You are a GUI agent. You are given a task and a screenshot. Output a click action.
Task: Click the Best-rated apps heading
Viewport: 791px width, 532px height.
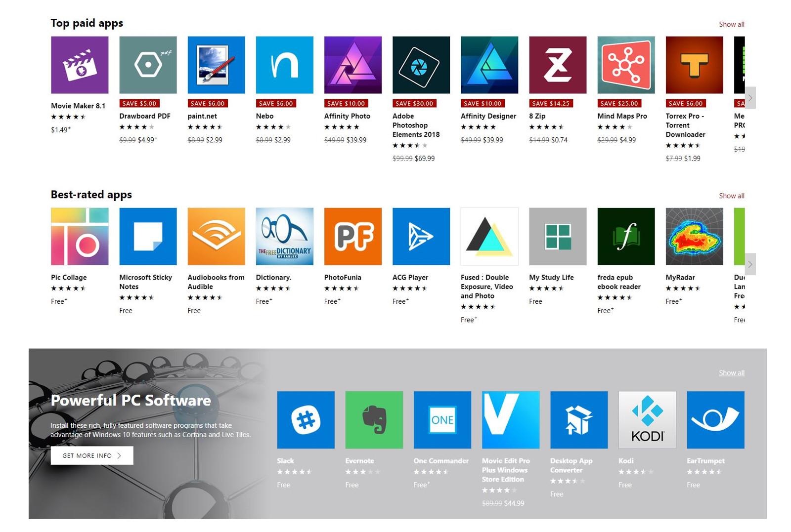tap(91, 195)
